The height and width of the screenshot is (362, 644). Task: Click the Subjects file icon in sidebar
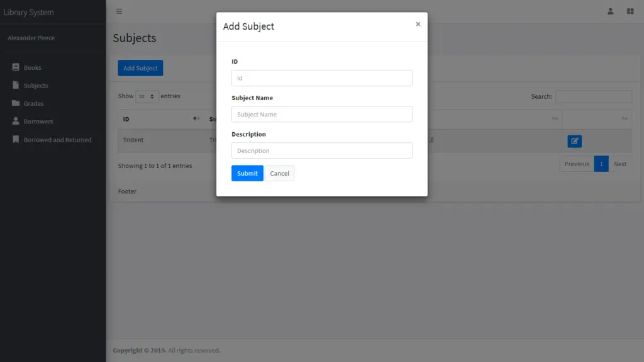16,85
